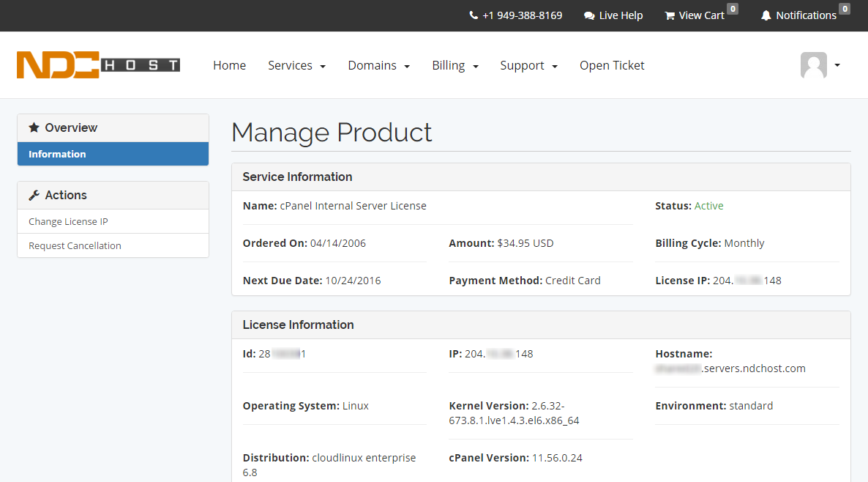Expand the Billing dropdown menu

[454, 65]
